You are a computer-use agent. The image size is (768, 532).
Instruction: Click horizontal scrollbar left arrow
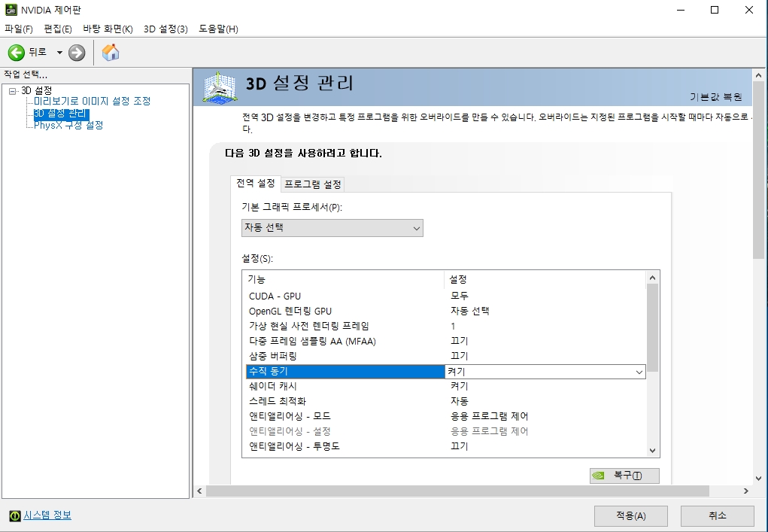(199, 491)
